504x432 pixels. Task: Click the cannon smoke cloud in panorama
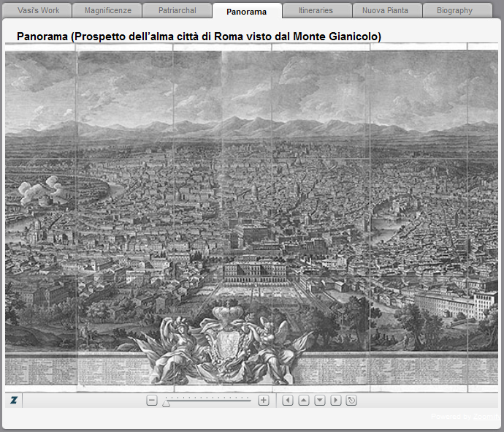[x=40, y=189]
